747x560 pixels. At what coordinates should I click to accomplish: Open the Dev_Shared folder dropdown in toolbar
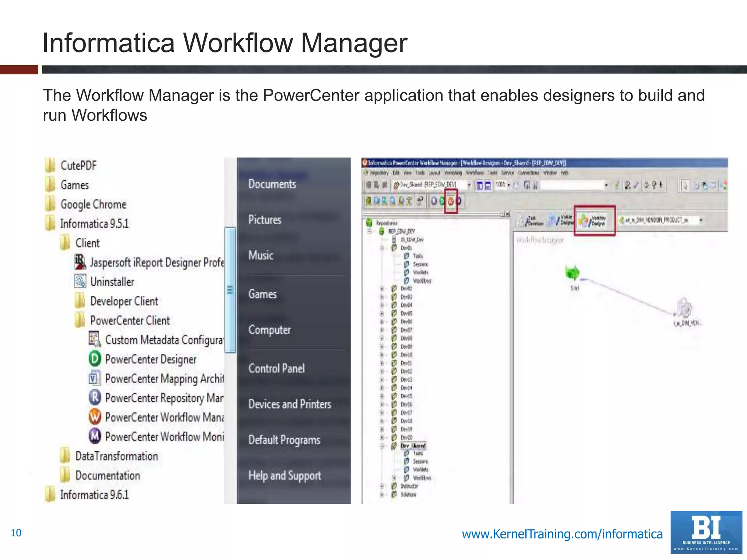pos(469,185)
